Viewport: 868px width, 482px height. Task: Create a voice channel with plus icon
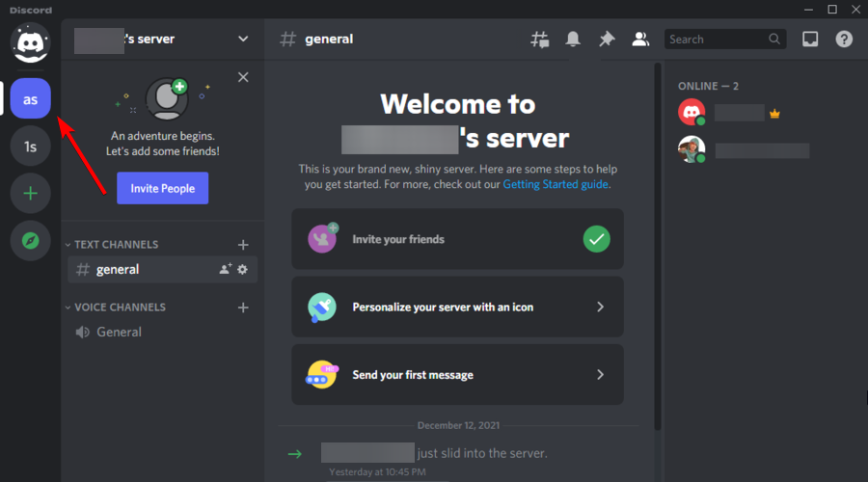tap(243, 308)
